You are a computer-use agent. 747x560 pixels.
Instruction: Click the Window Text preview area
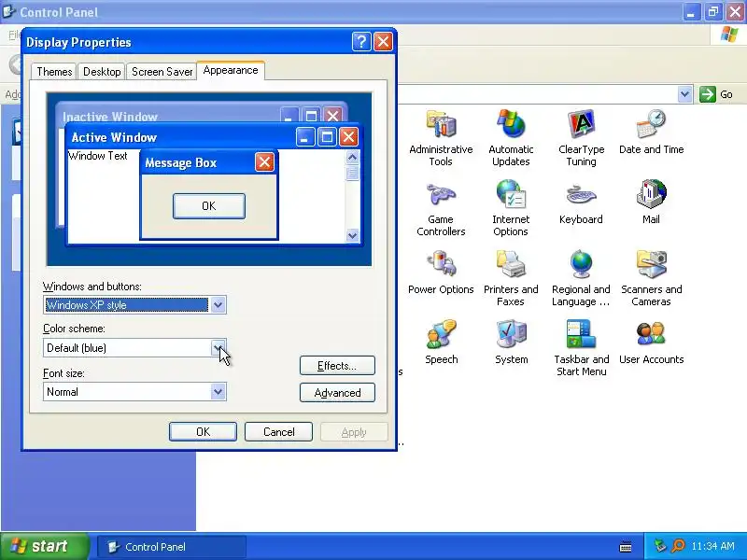[x=98, y=156]
